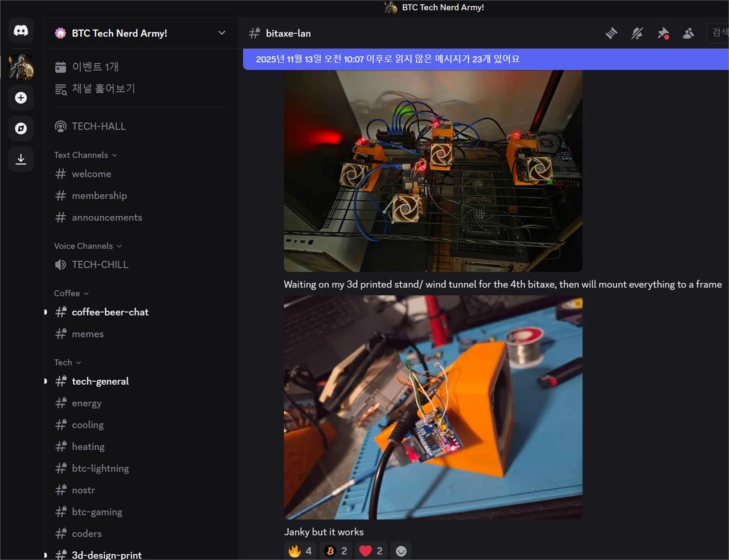
Task: Click the unread messages banner
Action: tap(486, 59)
